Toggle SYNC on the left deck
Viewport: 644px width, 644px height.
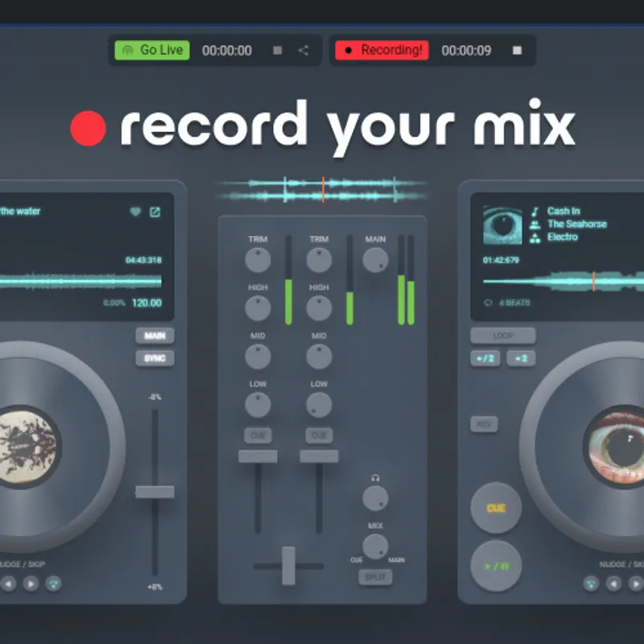click(155, 358)
